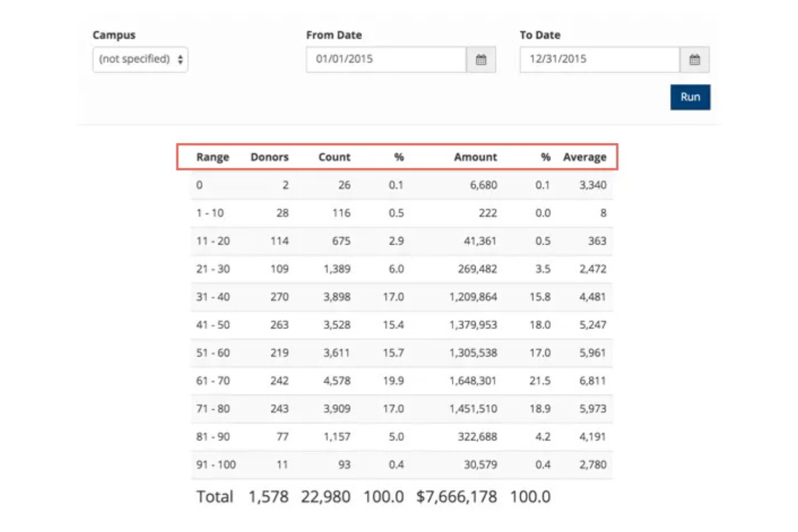
Task: Sort by the Donors column header
Action: click(269, 157)
